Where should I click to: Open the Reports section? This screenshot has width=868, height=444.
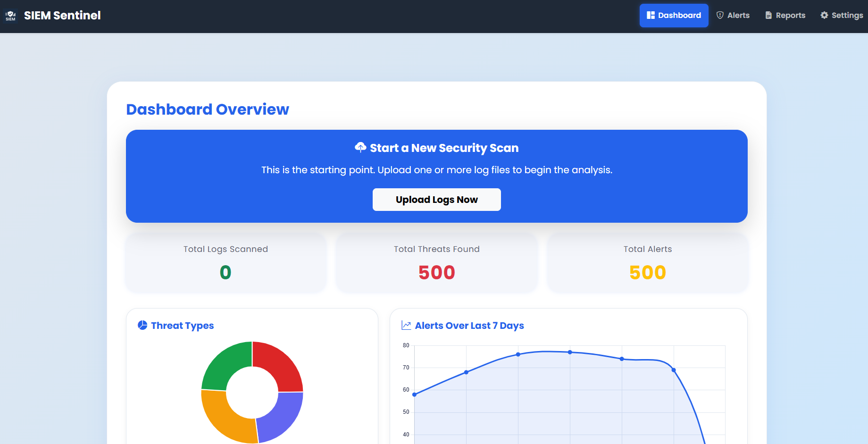tap(785, 16)
